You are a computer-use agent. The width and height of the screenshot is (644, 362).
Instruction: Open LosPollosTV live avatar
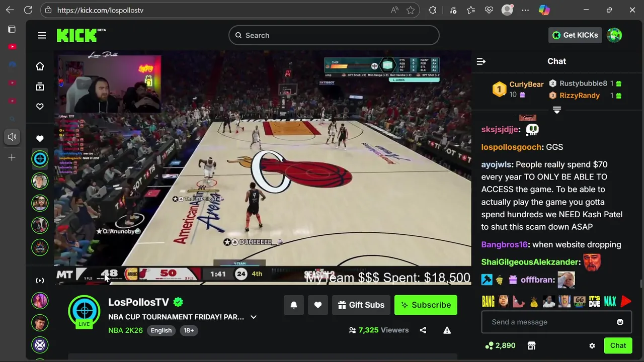click(x=84, y=311)
